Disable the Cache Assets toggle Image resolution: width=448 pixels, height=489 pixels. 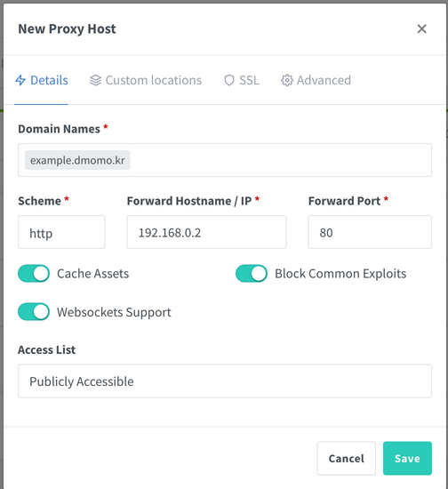click(34, 274)
